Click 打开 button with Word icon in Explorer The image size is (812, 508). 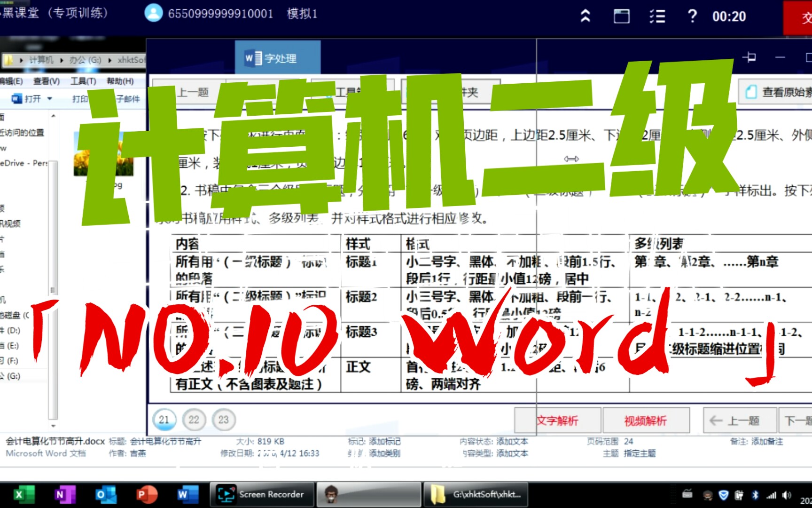pyautogui.click(x=26, y=99)
